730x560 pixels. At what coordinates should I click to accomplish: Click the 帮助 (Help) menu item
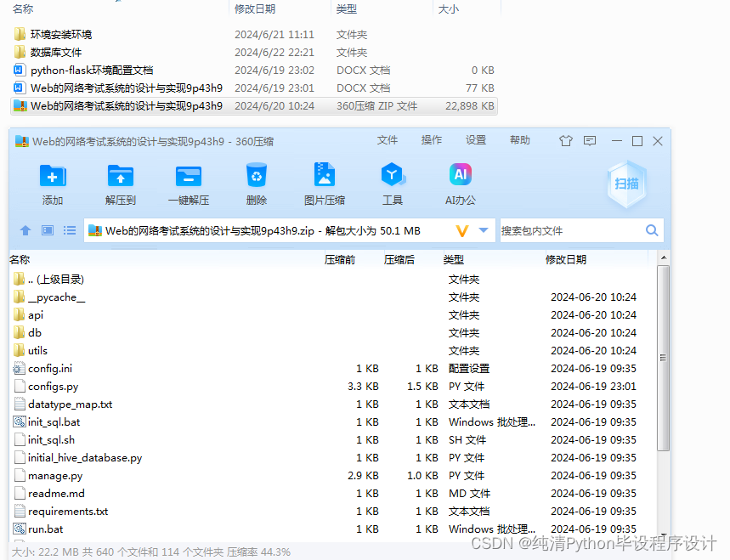pos(519,140)
